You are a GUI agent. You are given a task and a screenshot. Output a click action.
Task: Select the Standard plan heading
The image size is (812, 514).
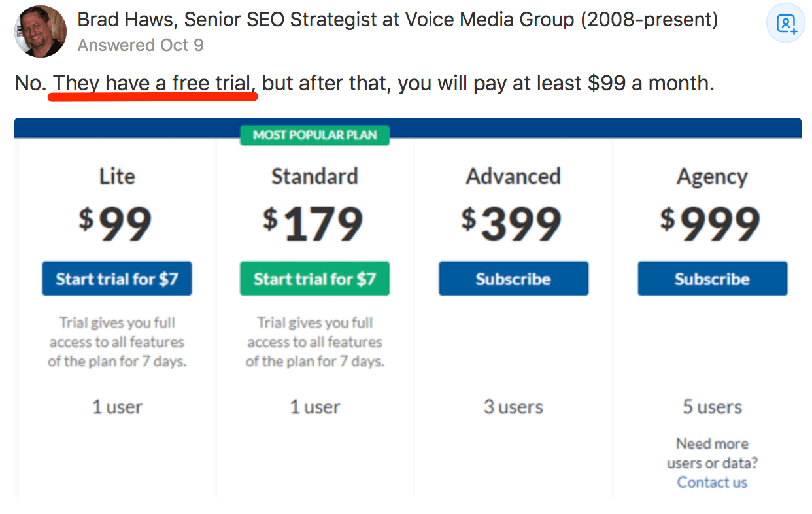pos(314,176)
